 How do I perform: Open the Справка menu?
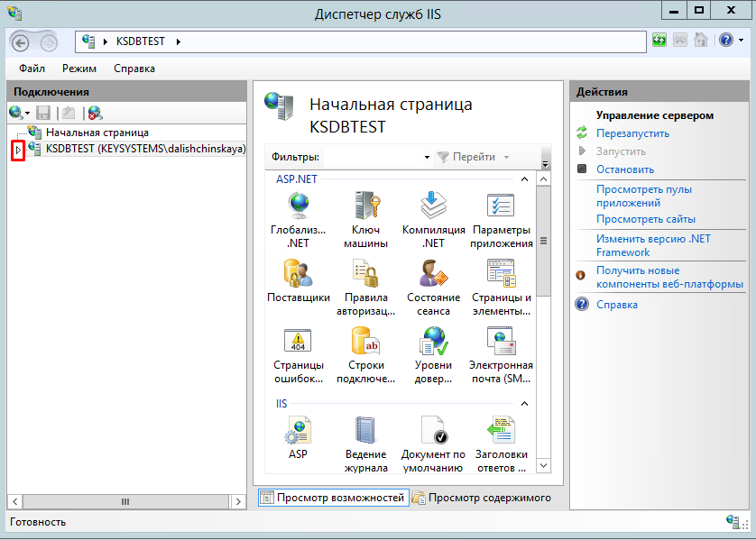coord(134,69)
